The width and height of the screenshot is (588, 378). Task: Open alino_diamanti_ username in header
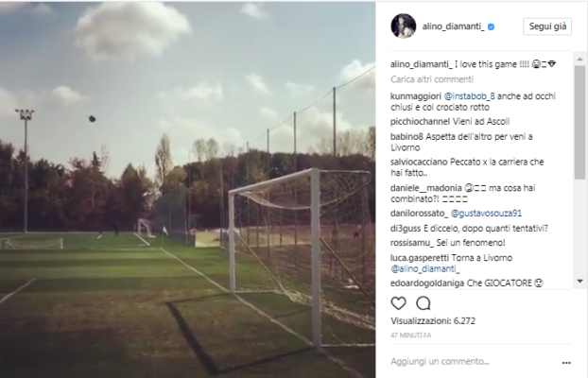pos(454,26)
